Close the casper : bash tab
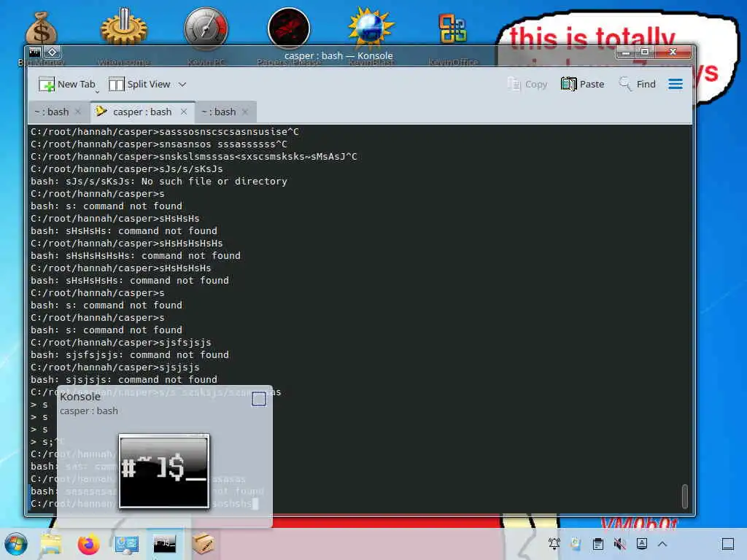This screenshot has width=747, height=560. [183, 112]
